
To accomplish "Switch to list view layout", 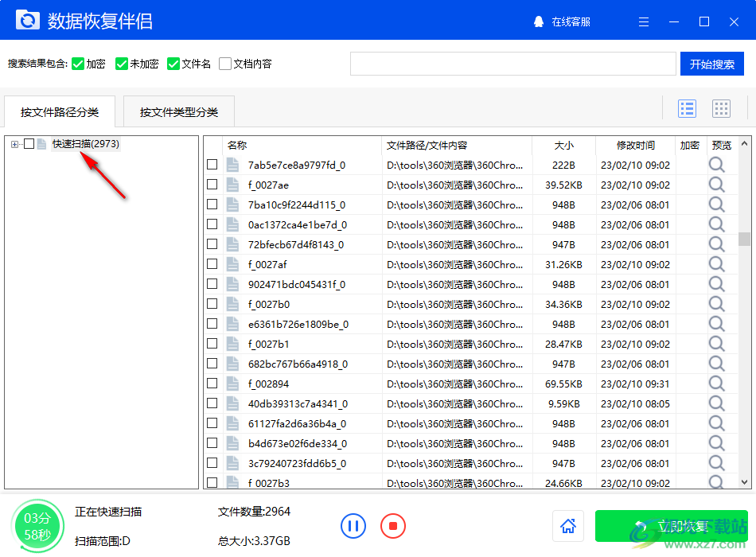I will (687, 108).
